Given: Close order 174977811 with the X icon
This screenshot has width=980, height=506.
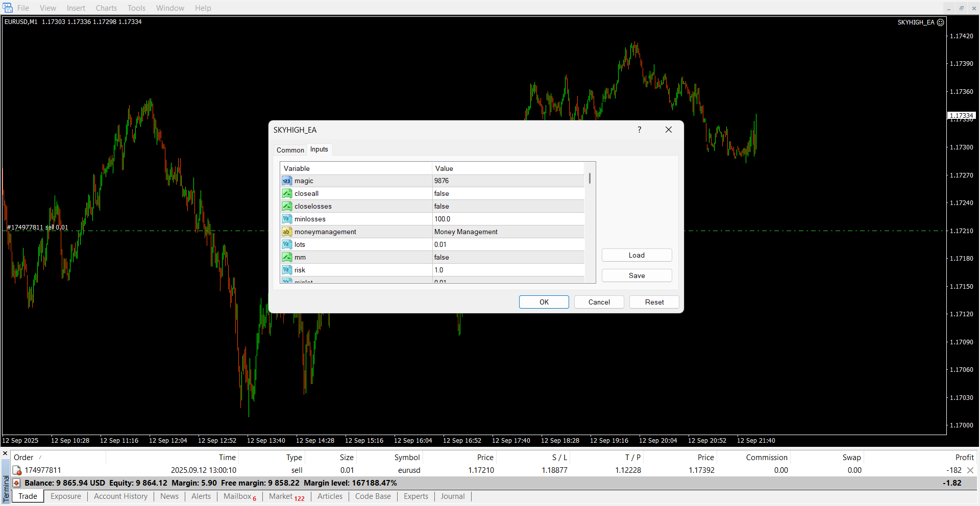Looking at the screenshot, I should coord(970,470).
